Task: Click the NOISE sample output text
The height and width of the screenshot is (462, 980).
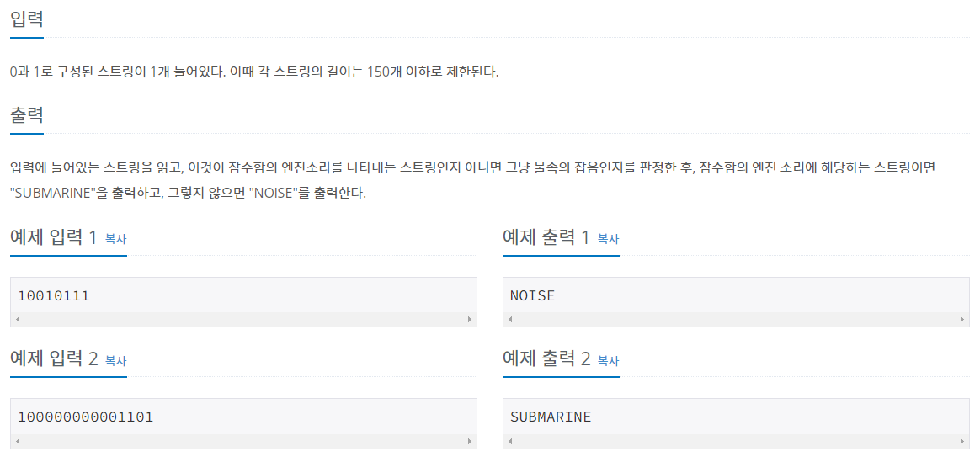Action: pyautogui.click(x=532, y=295)
